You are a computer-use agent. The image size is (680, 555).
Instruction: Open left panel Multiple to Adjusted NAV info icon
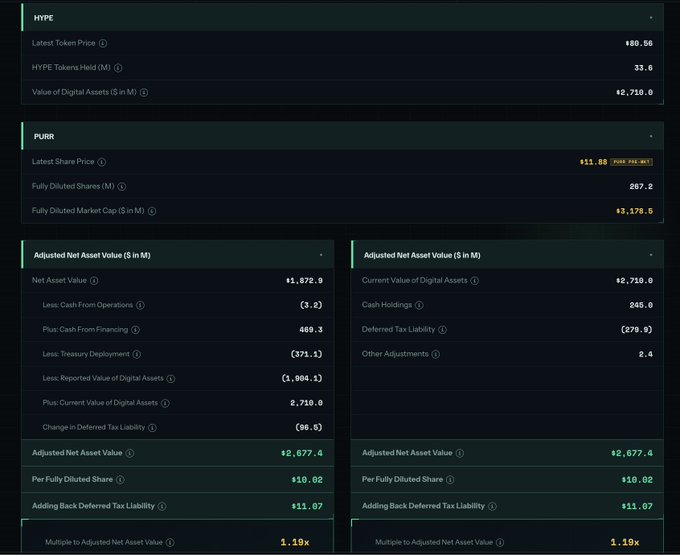[x=170, y=542]
